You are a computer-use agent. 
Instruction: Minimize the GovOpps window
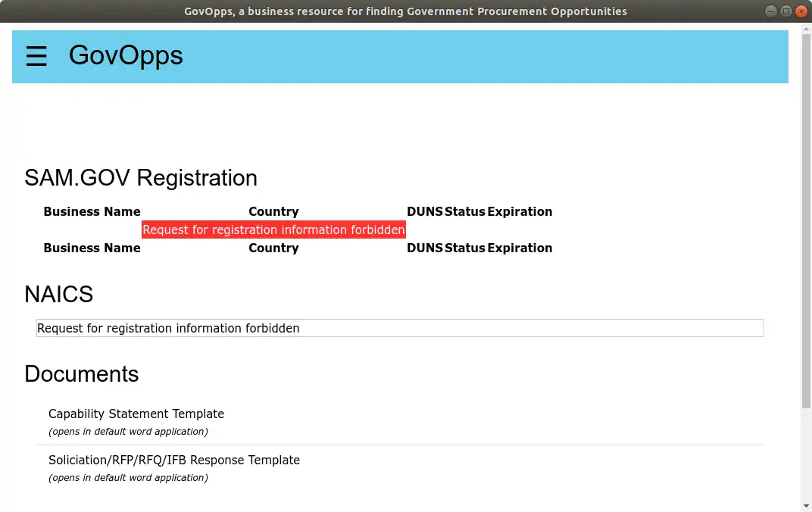click(x=771, y=11)
